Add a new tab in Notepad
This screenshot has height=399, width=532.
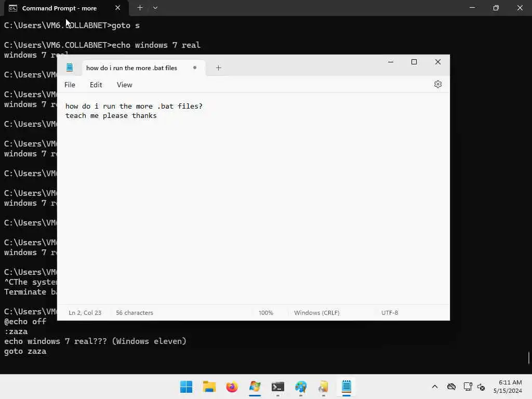tap(219, 68)
